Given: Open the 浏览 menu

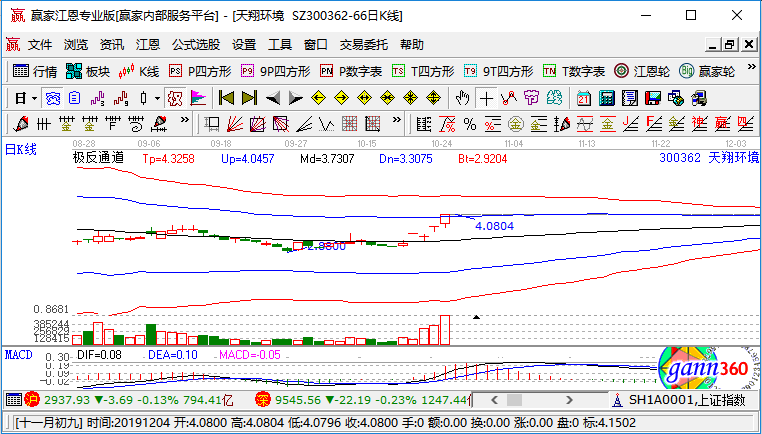Looking at the screenshot, I should [x=76, y=45].
